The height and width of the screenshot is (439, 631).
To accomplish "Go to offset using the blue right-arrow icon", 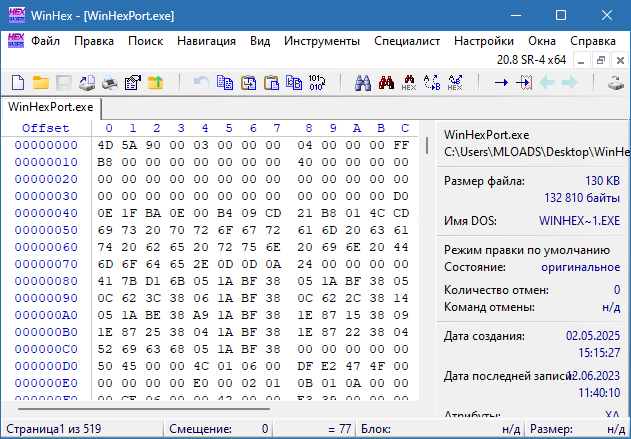I will click(x=501, y=82).
